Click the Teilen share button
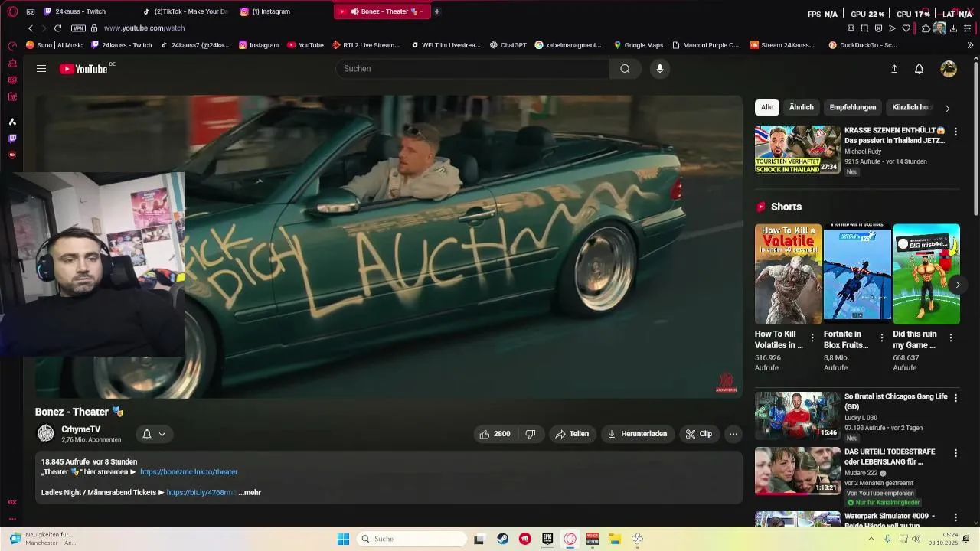The width and height of the screenshot is (980, 551). (x=572, y=434)
